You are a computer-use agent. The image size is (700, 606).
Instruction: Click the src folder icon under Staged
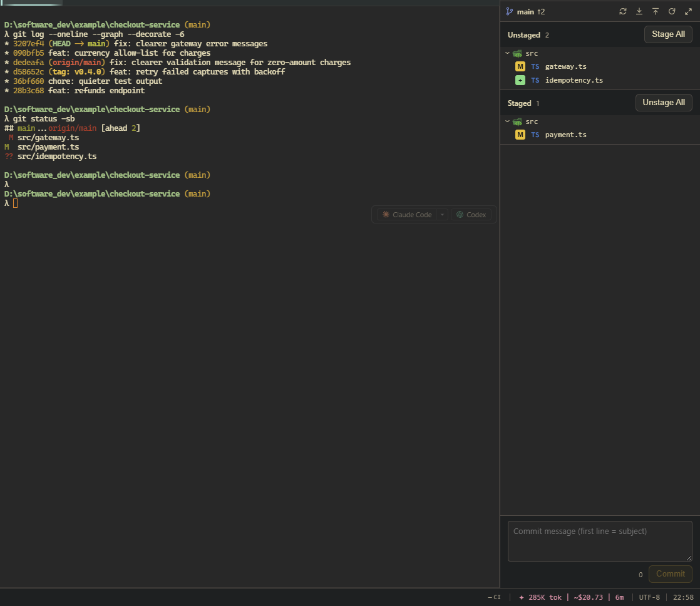click(517, 122)
